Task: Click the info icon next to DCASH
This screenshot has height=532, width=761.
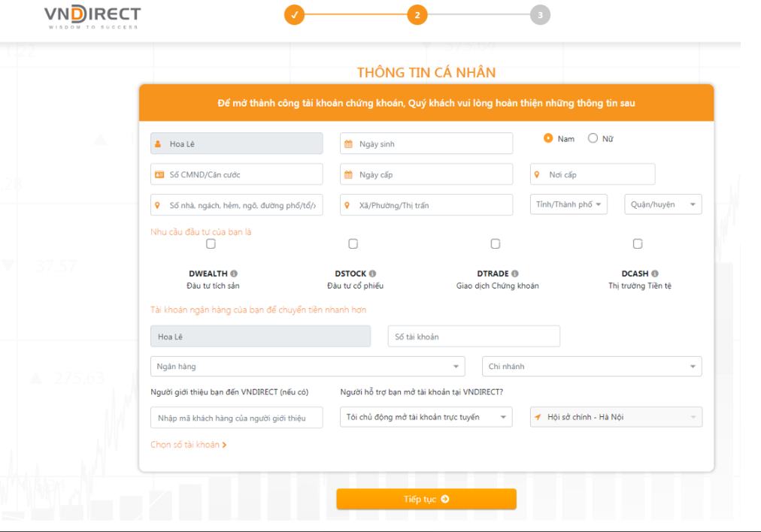Action: [655, 274]
